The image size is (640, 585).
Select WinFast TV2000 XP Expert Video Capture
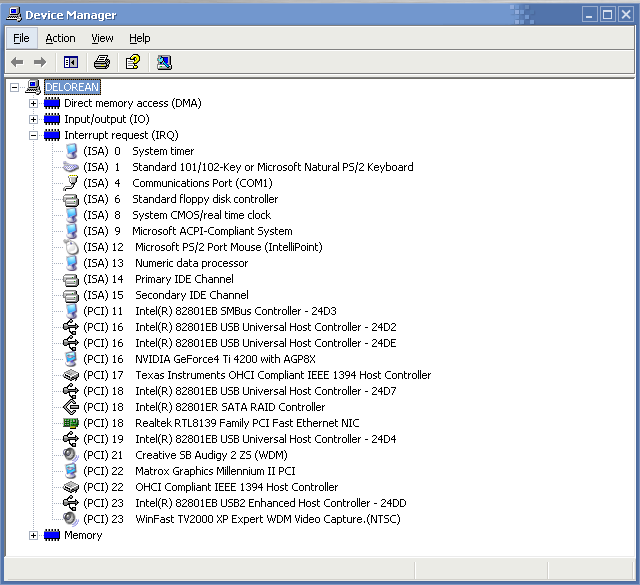[x=242, y=519]
